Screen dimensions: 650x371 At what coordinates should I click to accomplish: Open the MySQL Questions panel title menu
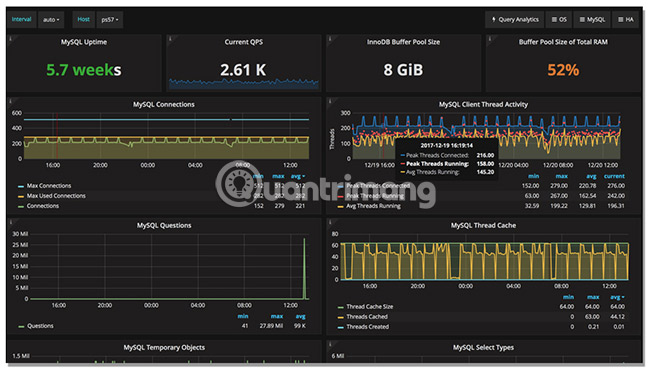point(164,226)
